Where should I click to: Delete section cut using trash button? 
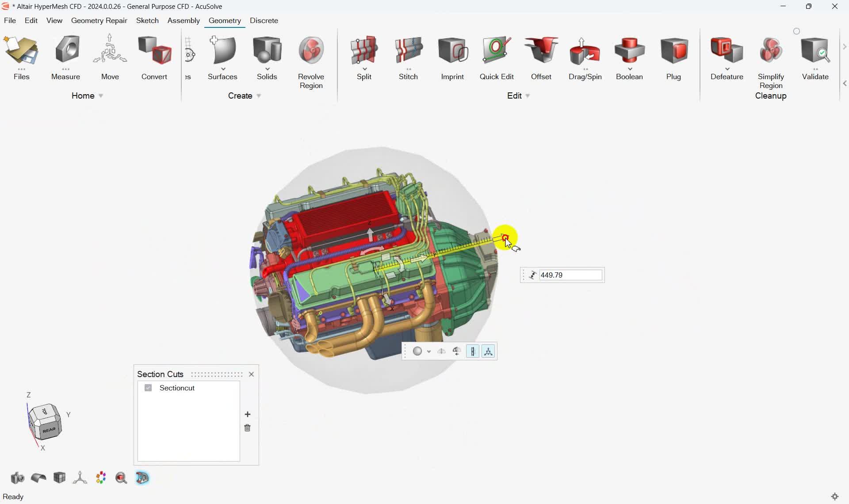[248, 428]
